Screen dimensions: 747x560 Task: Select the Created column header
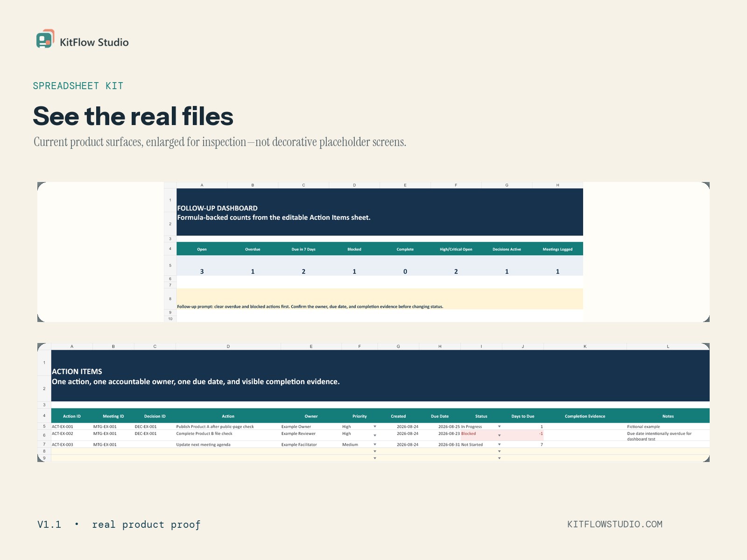click(x=398, y=416)
